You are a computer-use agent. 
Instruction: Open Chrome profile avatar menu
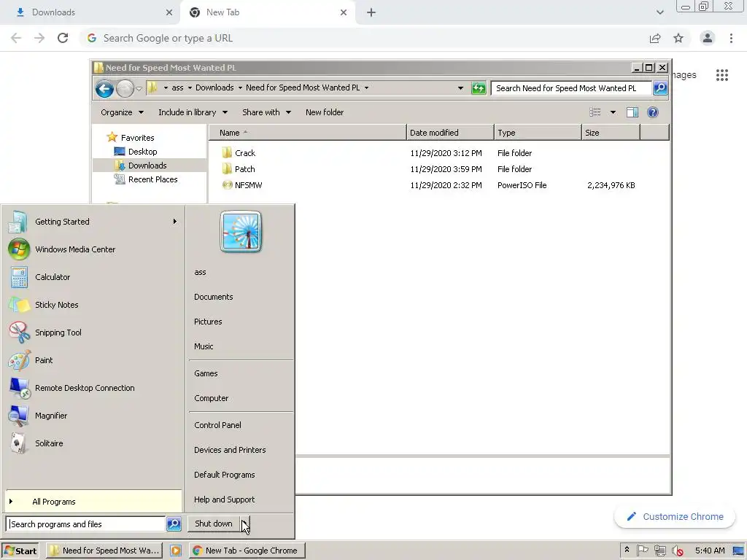point(708,38)
